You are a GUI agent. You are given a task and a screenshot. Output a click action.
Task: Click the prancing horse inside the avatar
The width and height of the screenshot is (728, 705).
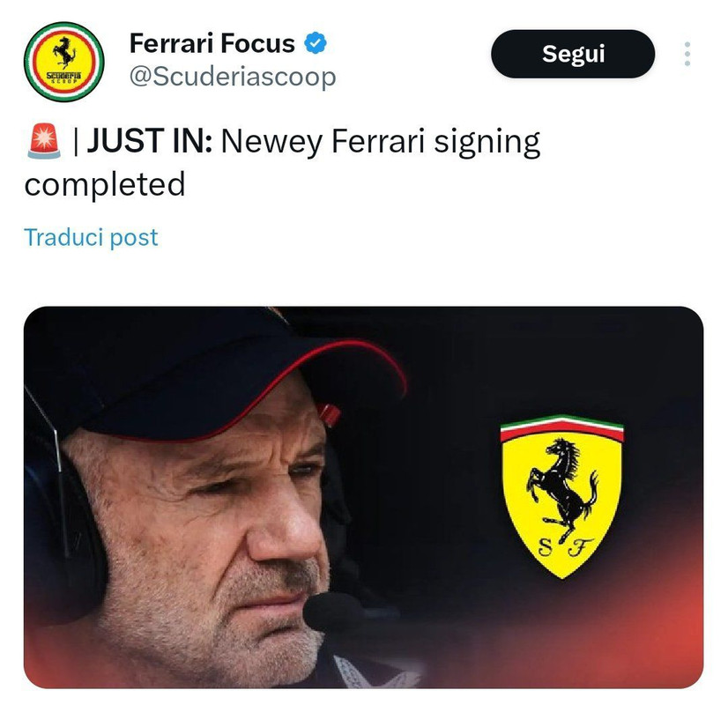coord(64,52)
